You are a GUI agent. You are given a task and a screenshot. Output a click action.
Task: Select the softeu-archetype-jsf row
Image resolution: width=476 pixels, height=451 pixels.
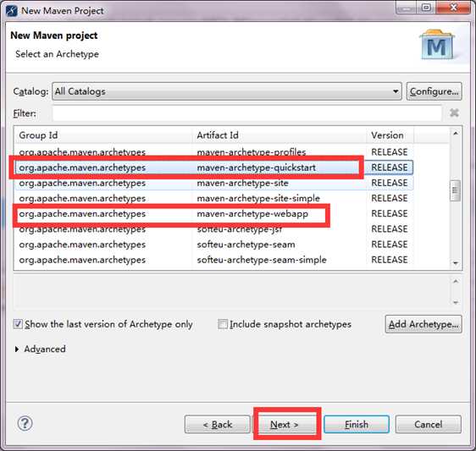(x=214, y=229)
